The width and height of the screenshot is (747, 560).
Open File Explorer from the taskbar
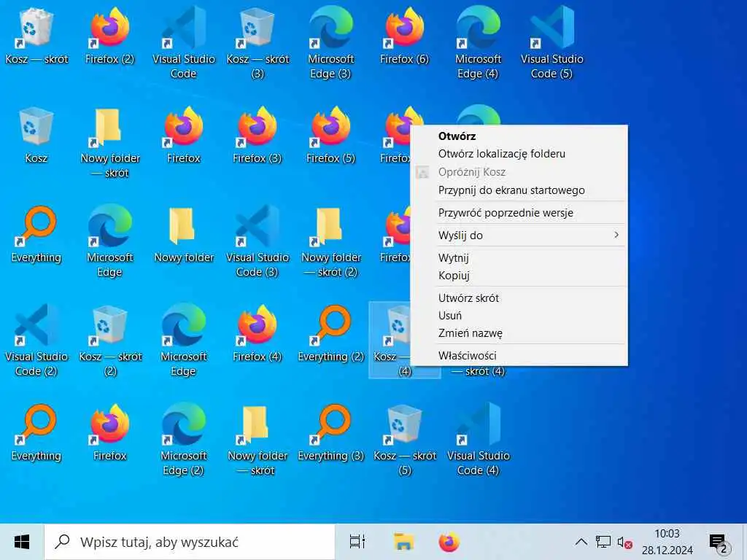[x=403, y=542]
